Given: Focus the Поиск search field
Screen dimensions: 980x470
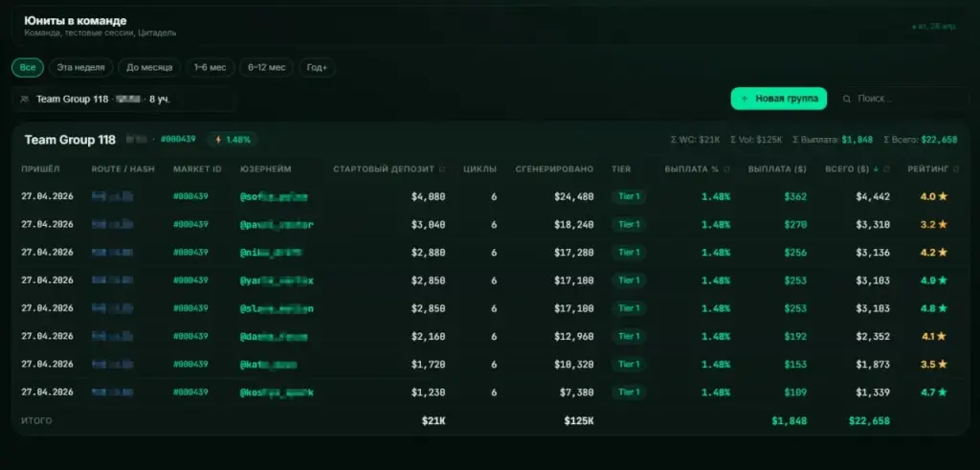Looking at the screenshot, I should point(903,99).
